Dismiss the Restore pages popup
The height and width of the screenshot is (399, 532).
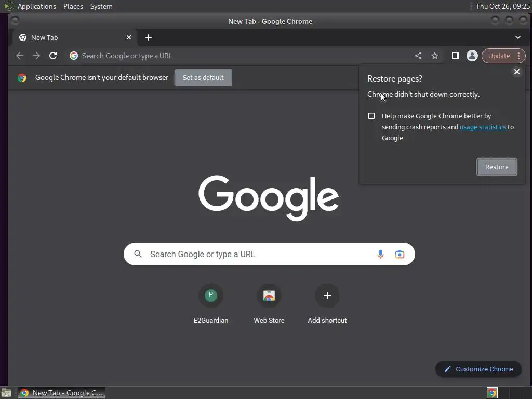click(x=517, y=72)
